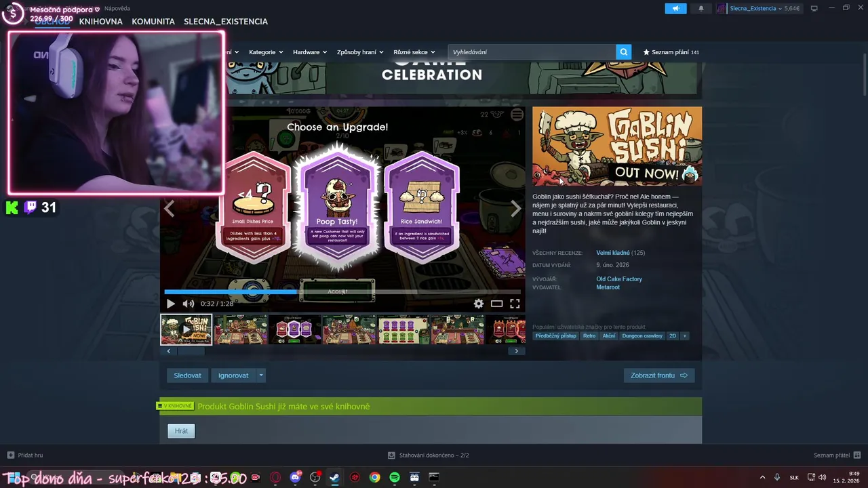The height and width of the screenshot is (488, 868).
Task: Open the Velmi kladné reviews link
Action: pos(613,253)
